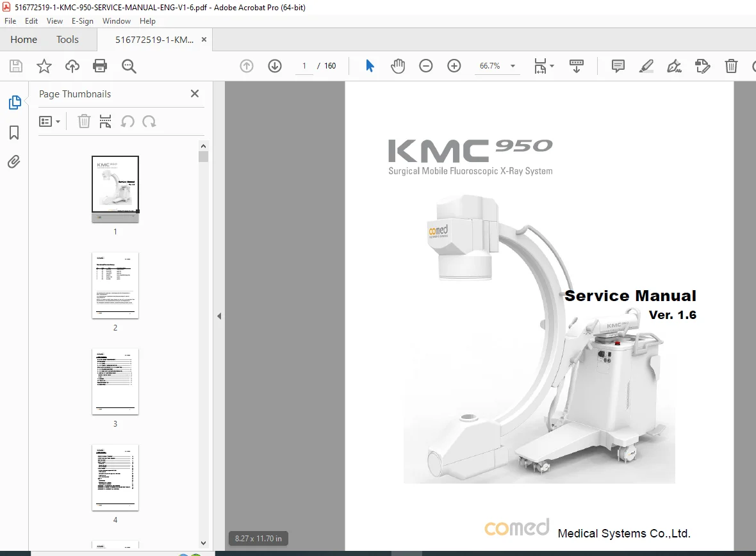Open the sign document tool
Viewport: 756px width, 556px height.
click(x=674, y=66)
